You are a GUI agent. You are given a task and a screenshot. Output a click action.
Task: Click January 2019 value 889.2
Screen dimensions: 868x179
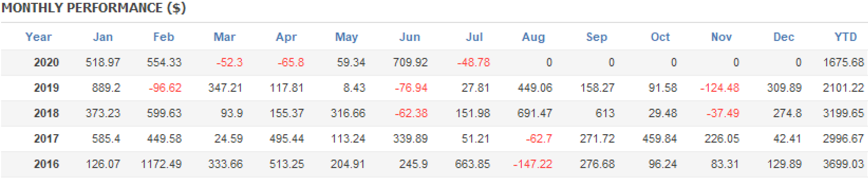(x=106, y=88)
